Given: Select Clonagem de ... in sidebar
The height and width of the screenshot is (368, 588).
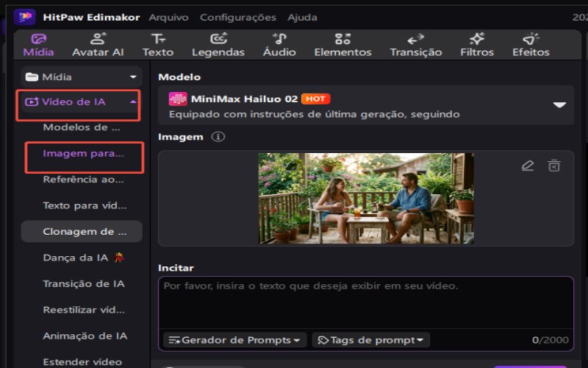Looking at the screenshot, I should (x=82, y=231).
